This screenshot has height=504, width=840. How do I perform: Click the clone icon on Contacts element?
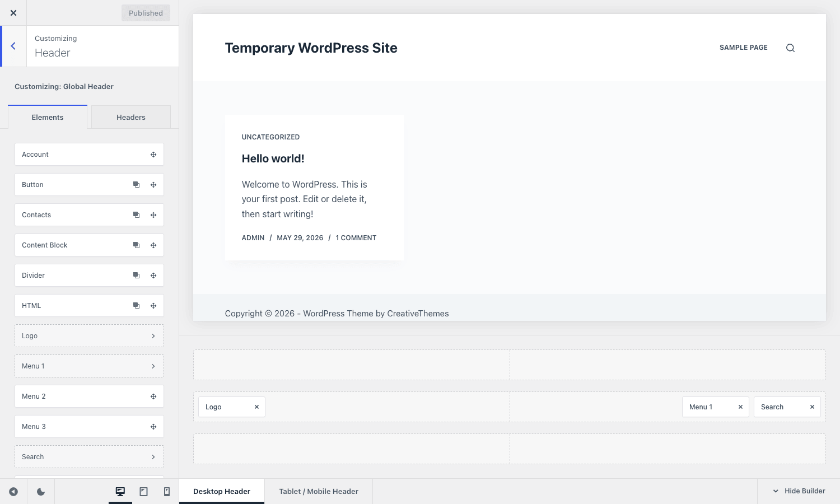(136, 215)
